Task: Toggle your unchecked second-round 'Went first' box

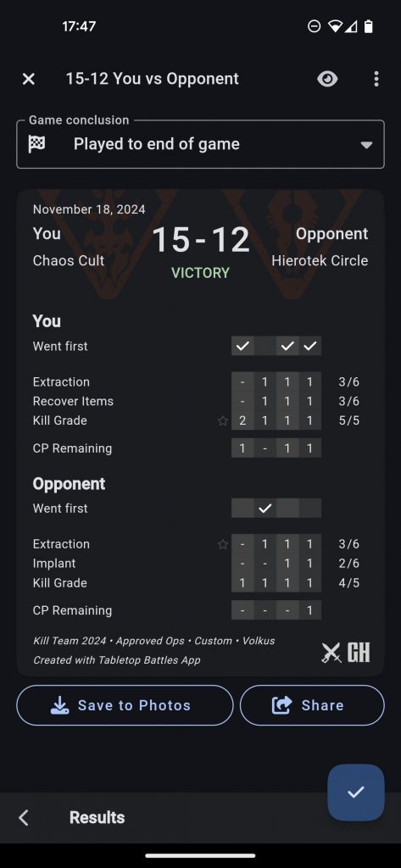Action: click(x=265, y=346)
